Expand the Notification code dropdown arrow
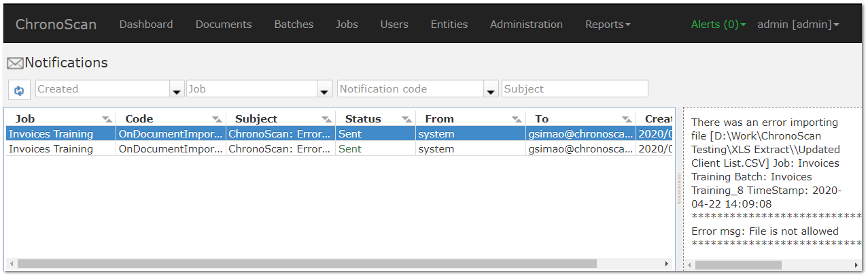 coord(491,90)
